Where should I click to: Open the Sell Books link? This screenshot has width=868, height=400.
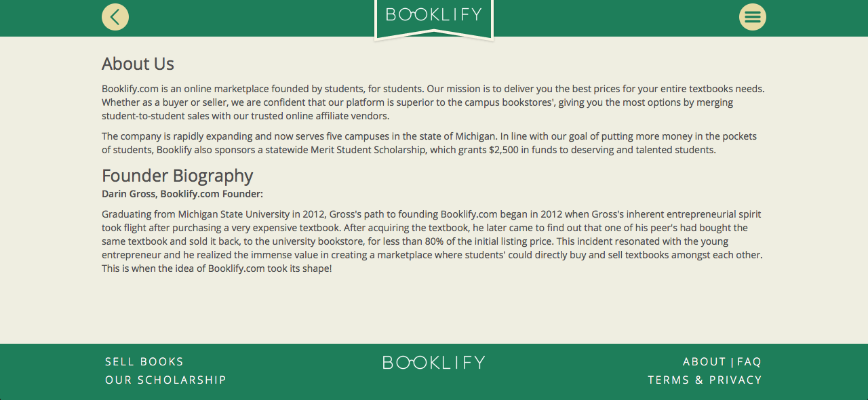coord(144,362)
